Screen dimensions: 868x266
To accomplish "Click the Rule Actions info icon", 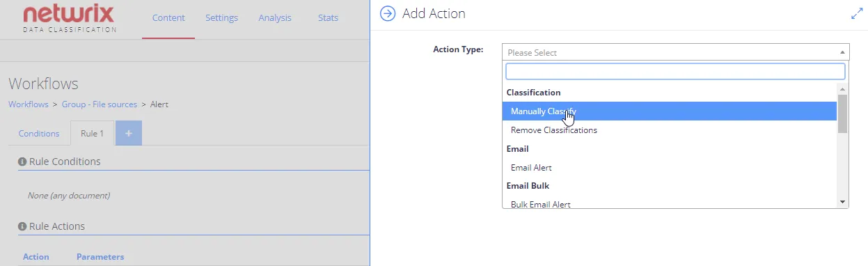I will (22, 226).
